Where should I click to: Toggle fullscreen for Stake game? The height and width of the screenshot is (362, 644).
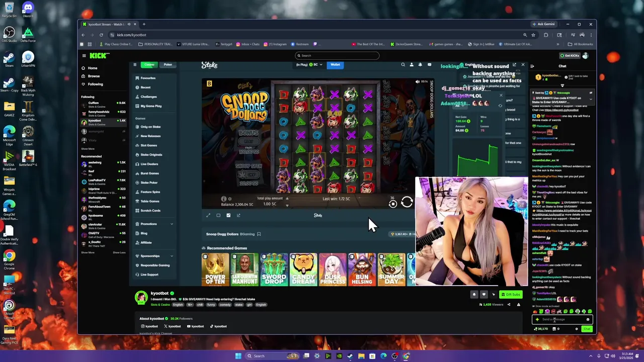(208, 215)
